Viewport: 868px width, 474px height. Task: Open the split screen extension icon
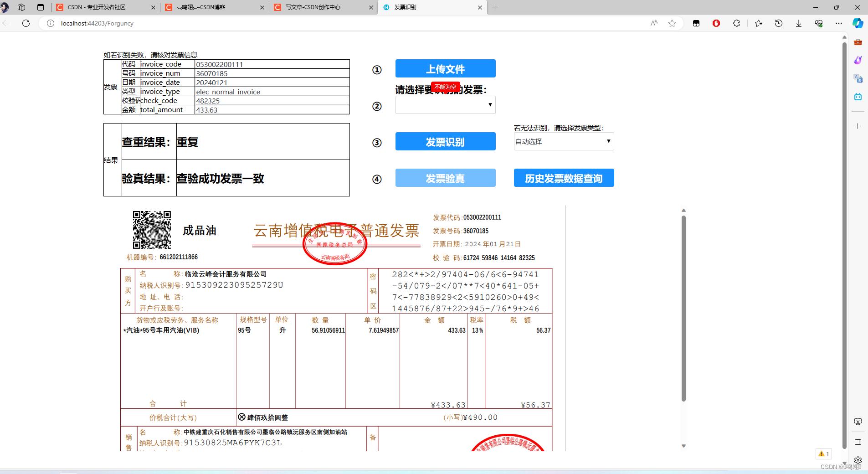[x=696, y=23]
